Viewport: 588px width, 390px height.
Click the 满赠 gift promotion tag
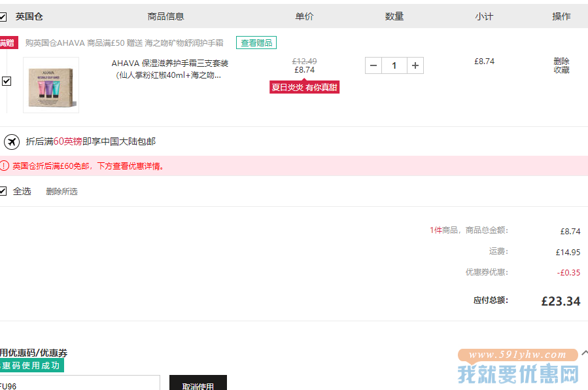tap(9, 43)
